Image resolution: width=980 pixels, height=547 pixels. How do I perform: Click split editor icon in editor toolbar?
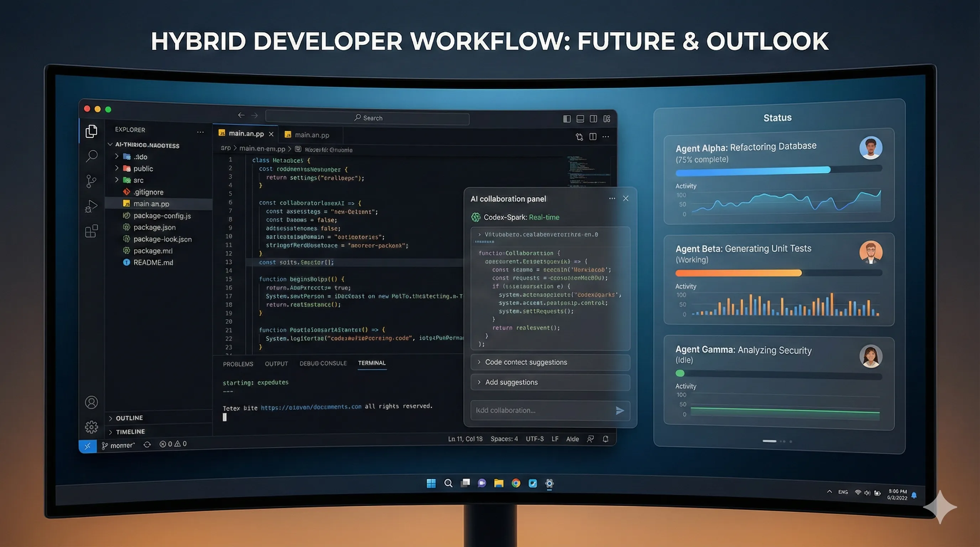coord(593,136)
